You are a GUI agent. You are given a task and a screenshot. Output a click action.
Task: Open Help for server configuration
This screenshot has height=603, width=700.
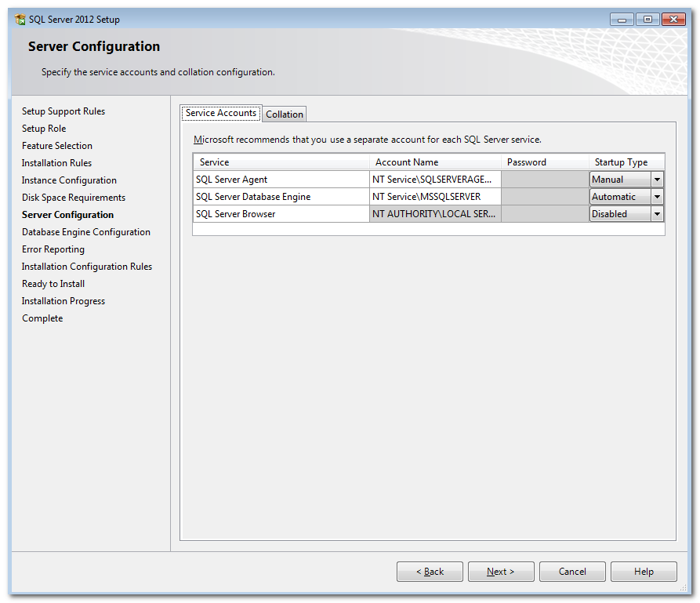click(644, 572)
